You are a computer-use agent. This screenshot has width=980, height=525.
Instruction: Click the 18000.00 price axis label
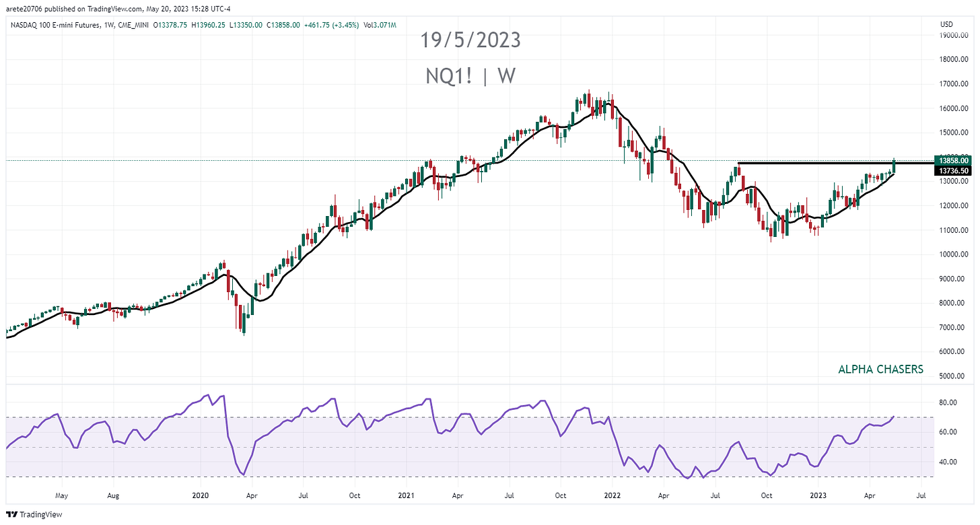pyautogui.click(x=954, y=59)
